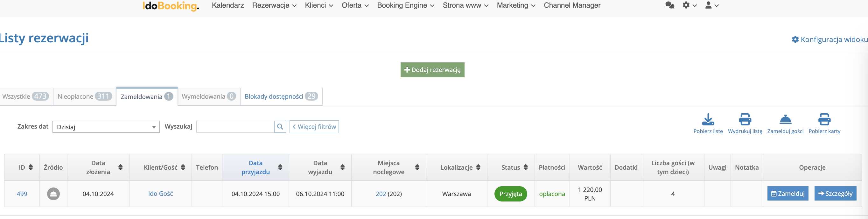Click the IdoBooking logo
This screenshot has width=868, height=219.
pyautogui.click(x=171, y=6)
